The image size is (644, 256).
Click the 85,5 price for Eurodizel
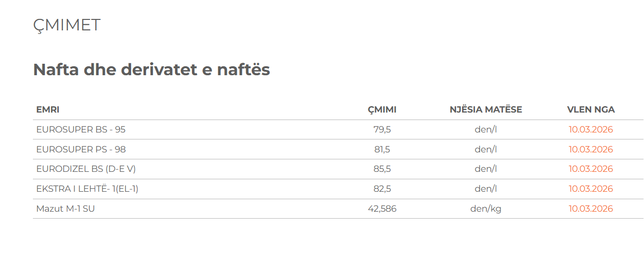tap(382, 169)
